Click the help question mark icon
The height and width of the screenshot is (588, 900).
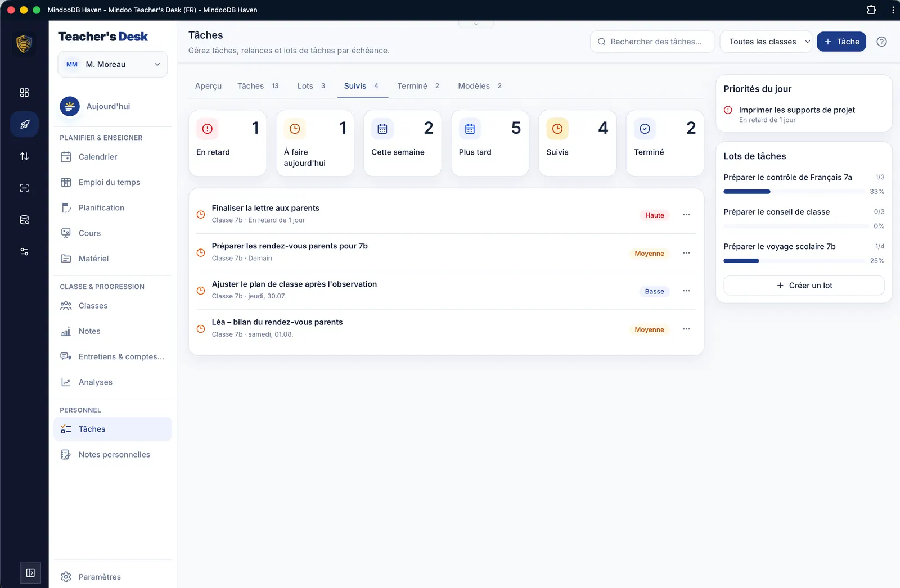[881, 42]
